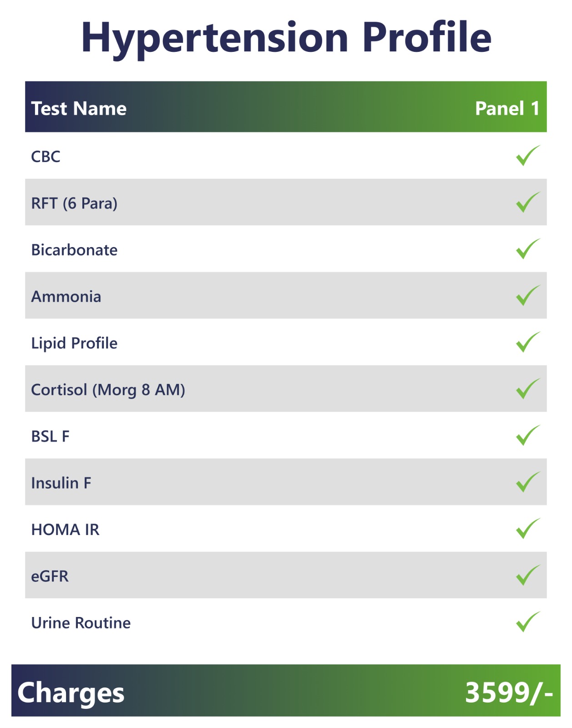
Task: Click the Lipid Profile checkmark
Action: 528,342
